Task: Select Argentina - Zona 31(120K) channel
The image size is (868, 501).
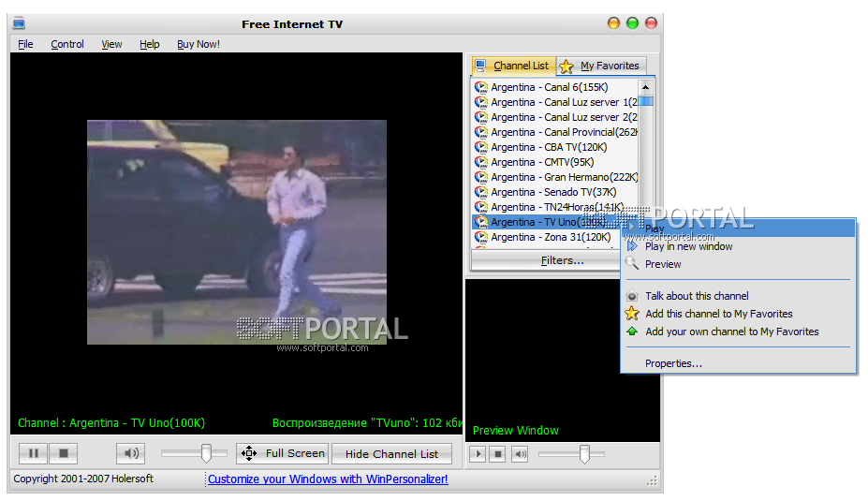Action: click(x=547, y=236)
